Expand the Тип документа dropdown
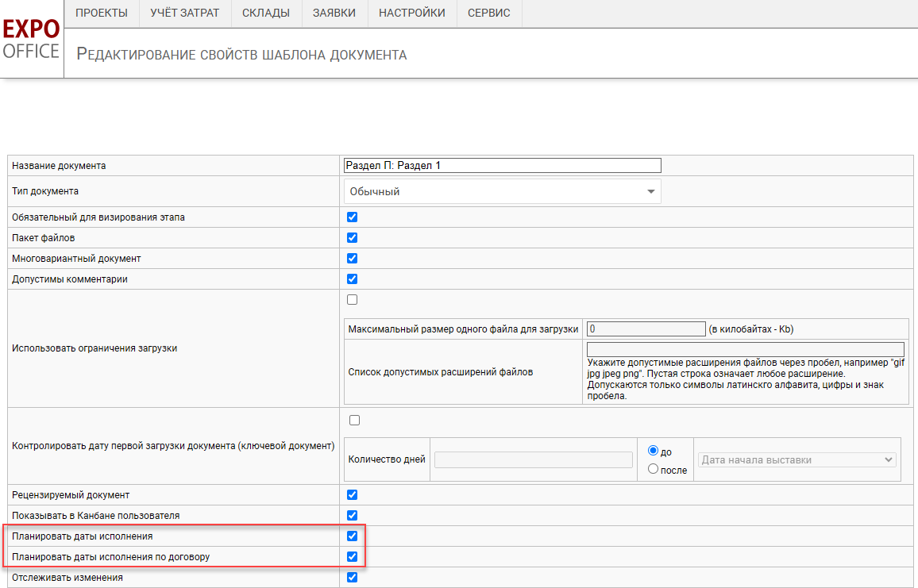 click(x=502, y=191)
